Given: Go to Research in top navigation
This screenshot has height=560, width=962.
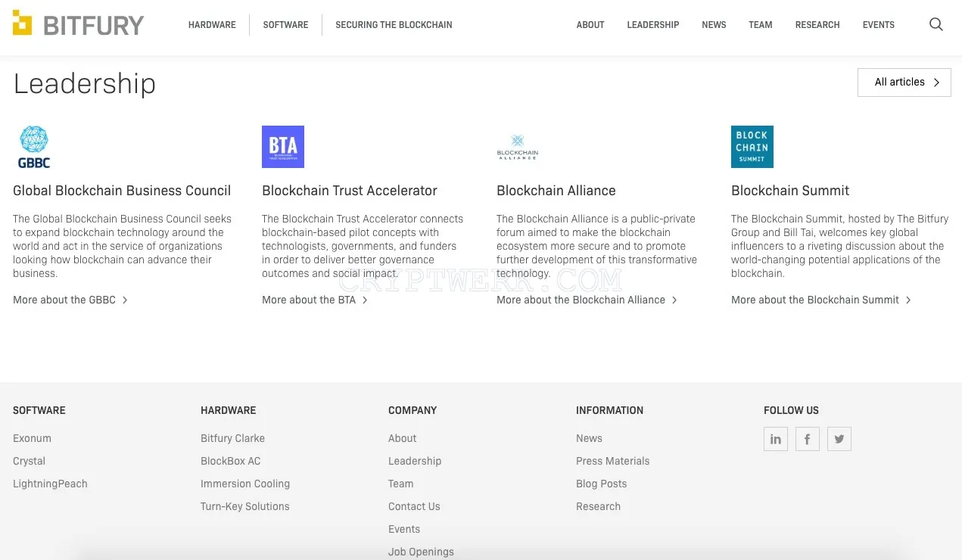Looking at the screenshot, I should coord(817,25).
